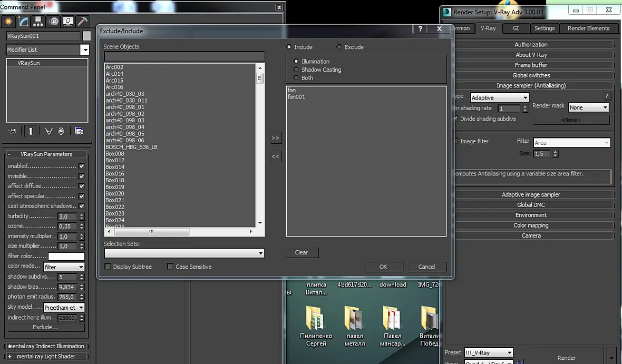
Task: Expand mental ray Light Shader rollout
Action: pyautogui.click(x=46, y=357)
